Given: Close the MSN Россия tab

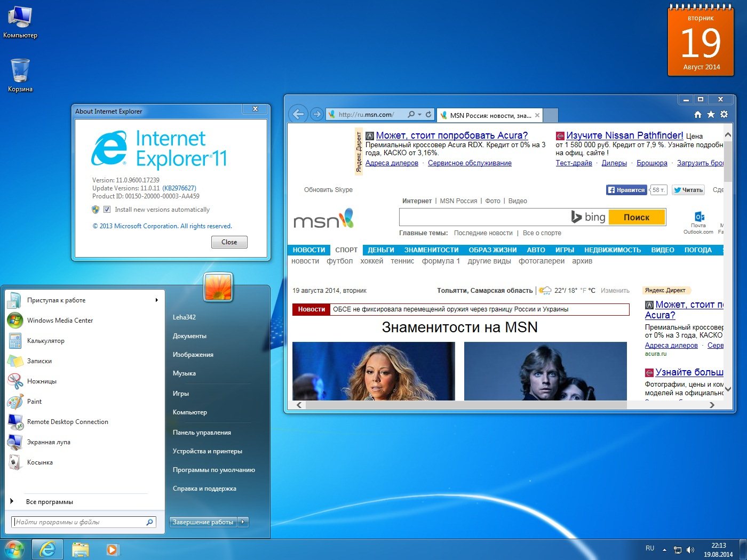Looking at the screenshot, I should 537,115.
